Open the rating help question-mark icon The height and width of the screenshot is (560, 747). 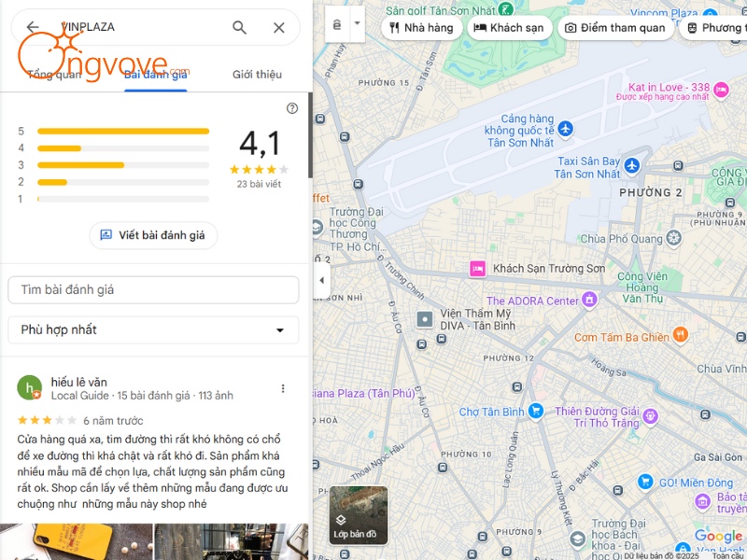point(292,108)
